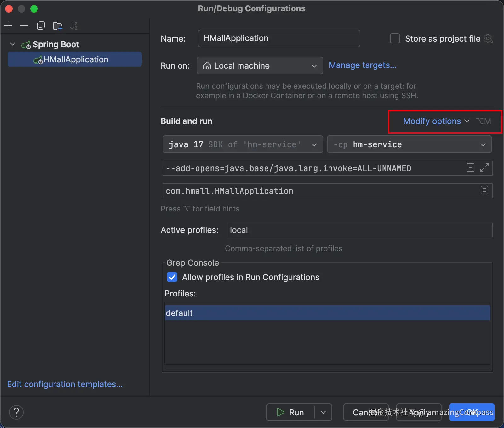Click the Active profiles input field

359,230
